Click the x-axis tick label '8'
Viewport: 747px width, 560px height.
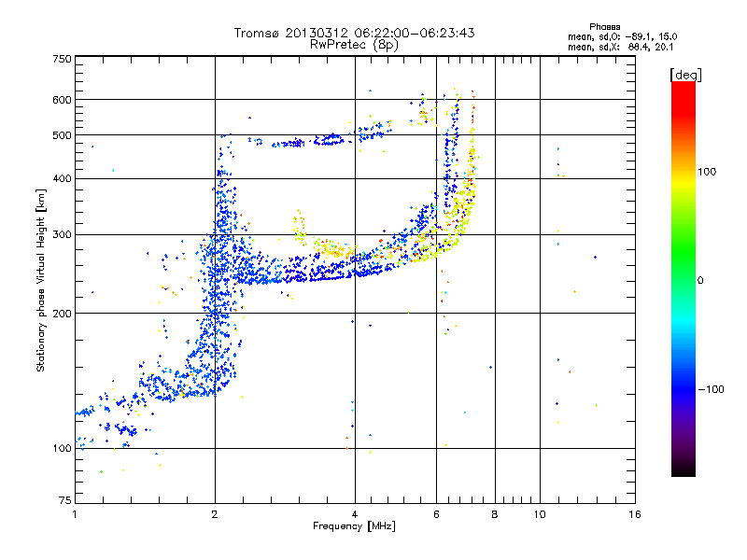coord(495,514)
